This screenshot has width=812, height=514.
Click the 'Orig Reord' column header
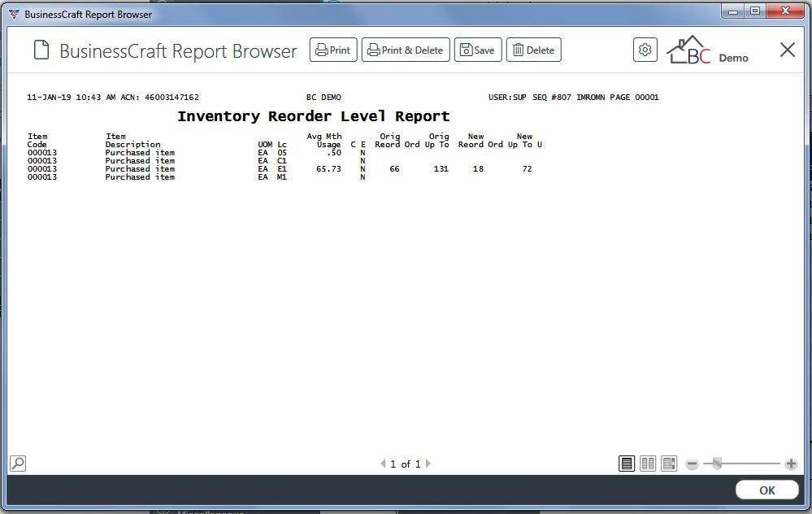[x=388, y=141]
